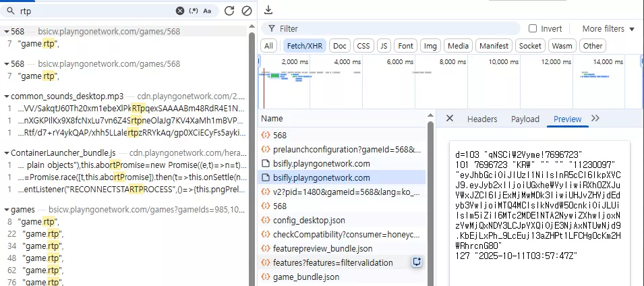Screen dimensions: 644x286
Task: Open the More filters dropdown
Action: point(609,29)
